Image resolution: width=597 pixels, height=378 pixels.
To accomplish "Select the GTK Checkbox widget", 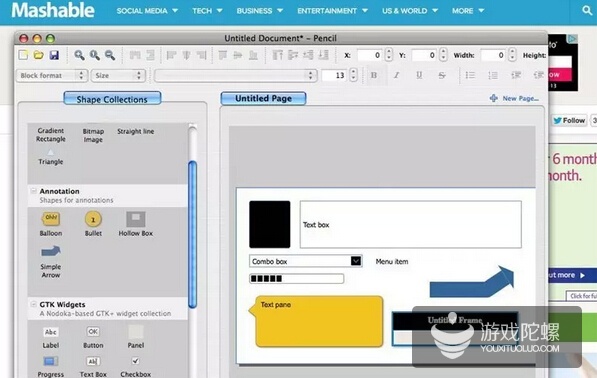I will tap(136, 367).
